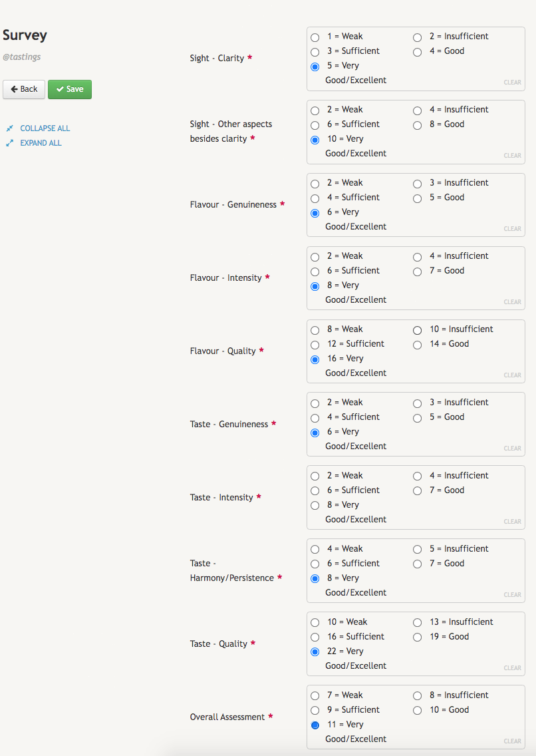Select '7 = Good' for Flavour - Intensity
Viewport: 536px width, 756px height.
[418, 271]
